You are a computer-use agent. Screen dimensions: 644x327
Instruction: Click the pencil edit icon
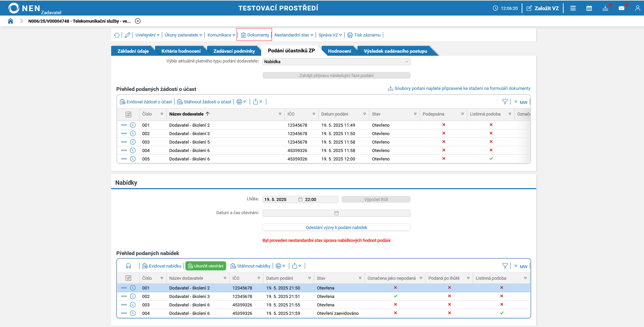click(x=127, y=35)
